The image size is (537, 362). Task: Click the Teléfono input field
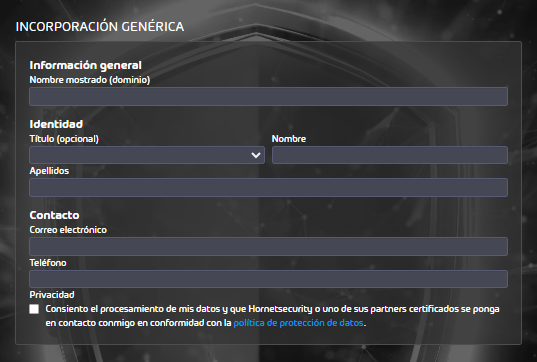click(x=268, y=279)
